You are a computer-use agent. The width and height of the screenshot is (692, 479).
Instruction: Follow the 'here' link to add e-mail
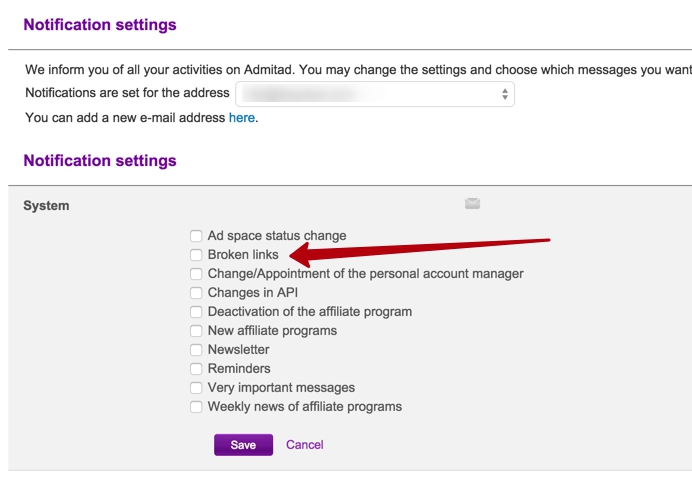[241, 118]
